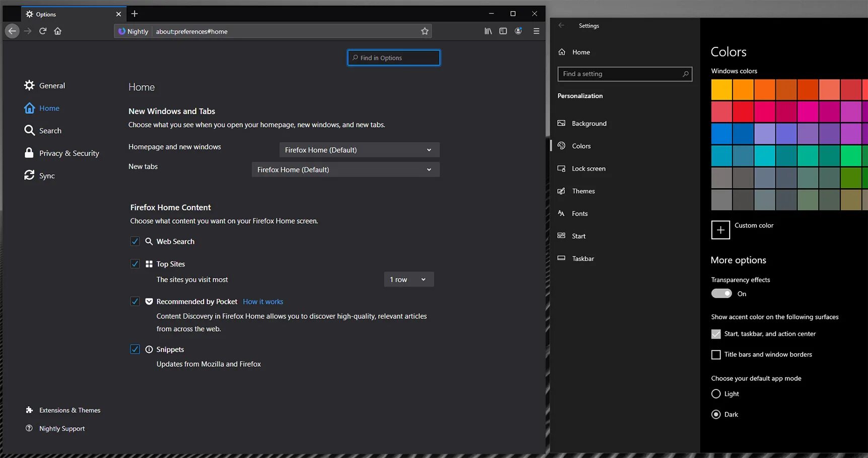This screenshot has height=458, width=868.
Task: Click the Personalization heading in Settings
Action: click(x=580, y=96)
